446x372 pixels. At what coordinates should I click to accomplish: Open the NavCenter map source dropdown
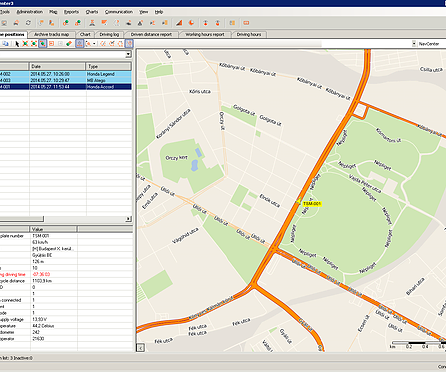click(414, 44)
